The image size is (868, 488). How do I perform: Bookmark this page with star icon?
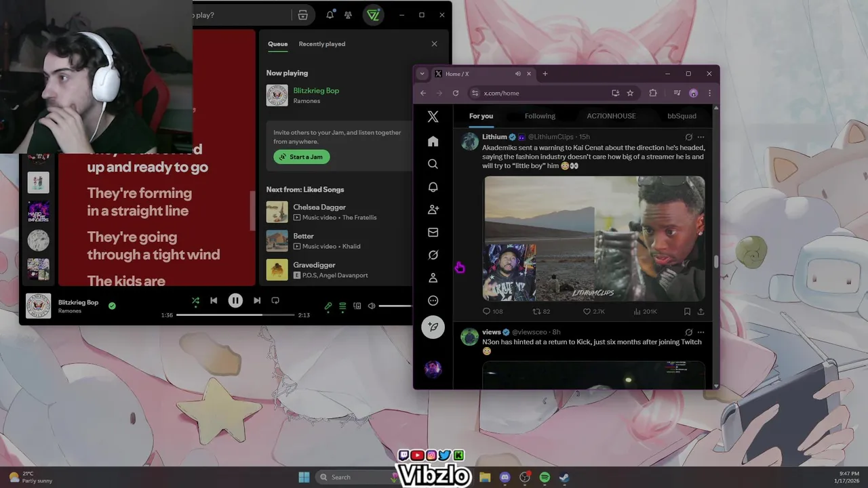coord(630,93)
